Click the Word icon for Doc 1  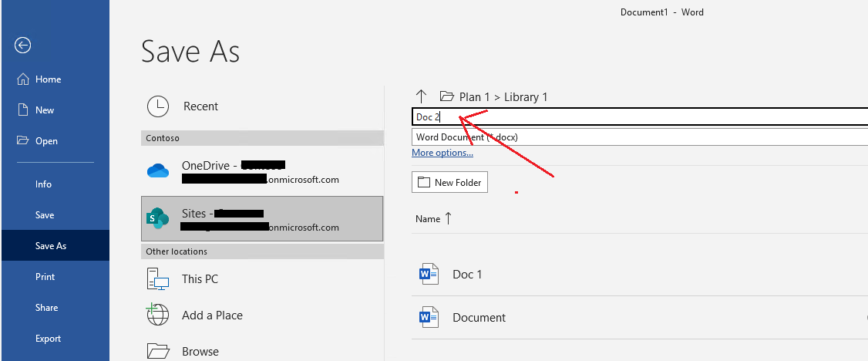(x=429, y=274)
